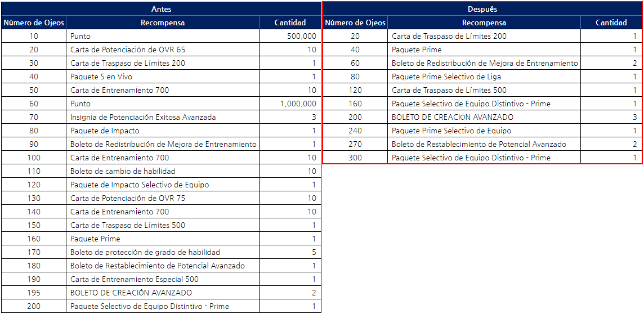Click the 1,000,000 quantity cell
The height and width of the screenshot is (314, 644).
click(298, 104)
